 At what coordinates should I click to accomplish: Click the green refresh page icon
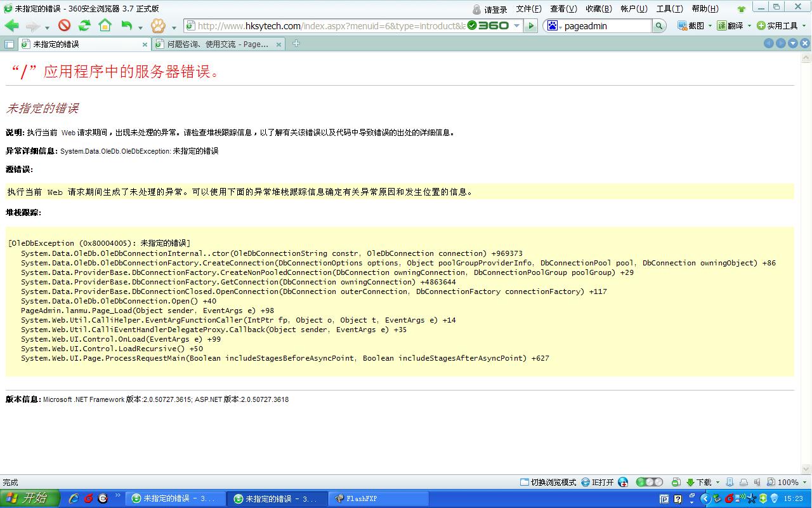coord(84,25)
